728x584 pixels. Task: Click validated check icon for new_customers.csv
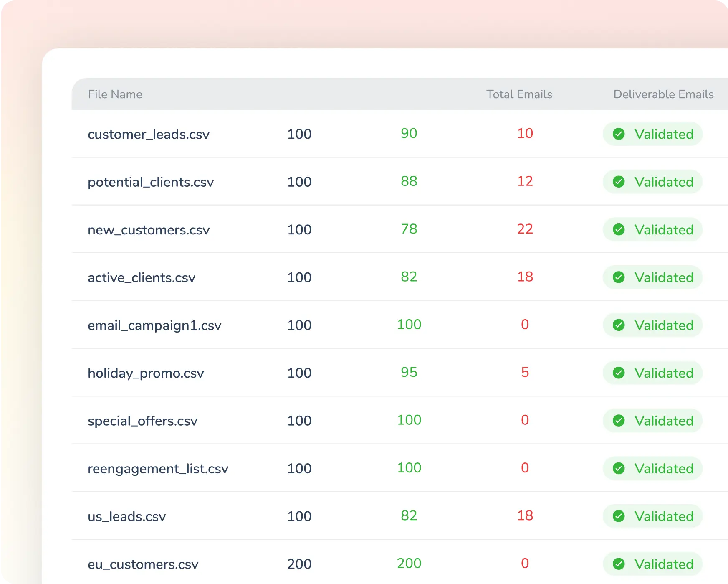point(619,230)
